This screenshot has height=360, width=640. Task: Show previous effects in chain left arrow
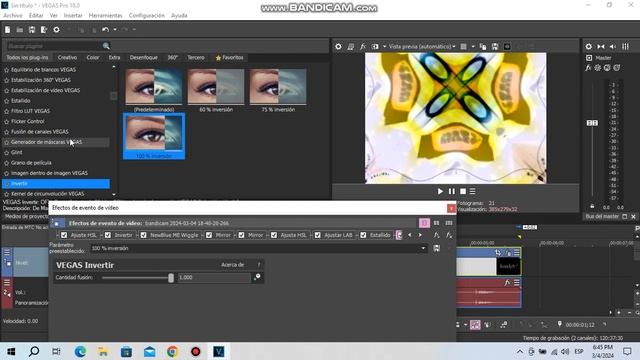pyautogui.click(x=410, y=235)
